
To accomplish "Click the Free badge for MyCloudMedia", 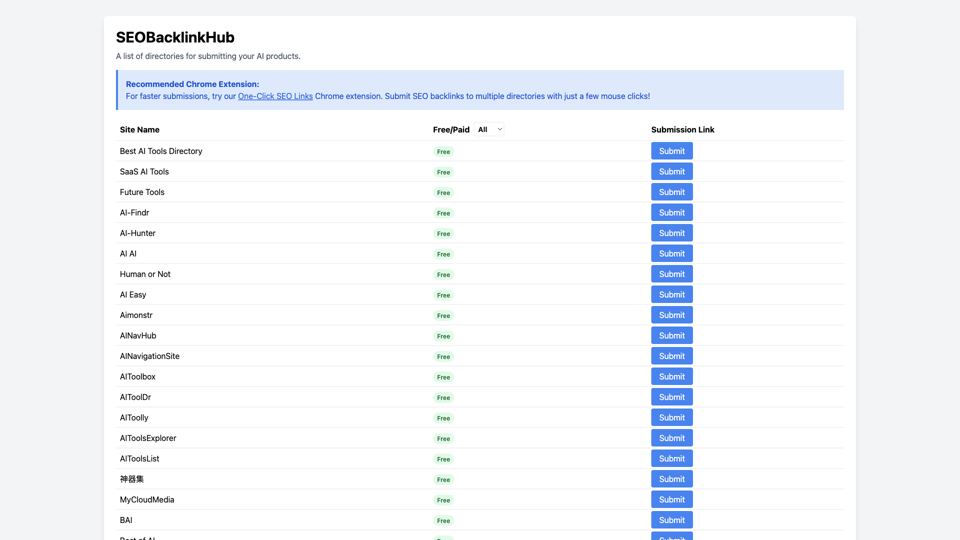I will coord(443,500).
